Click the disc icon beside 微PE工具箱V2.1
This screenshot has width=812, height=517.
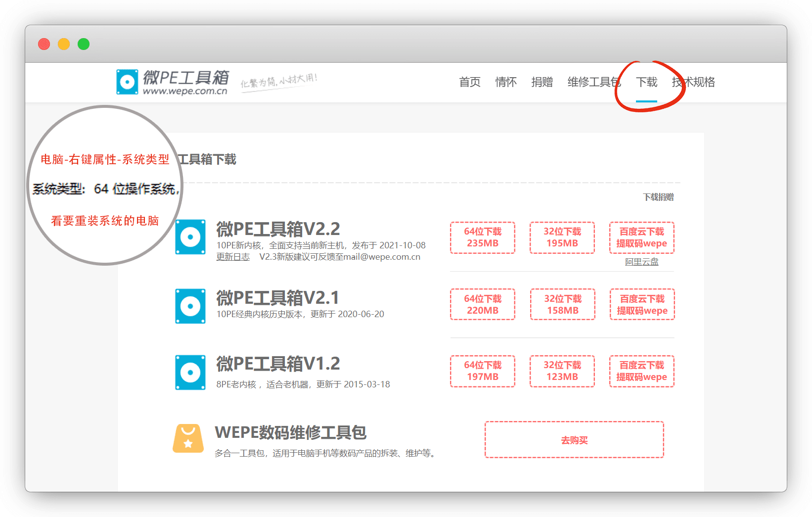click(190, 306)
